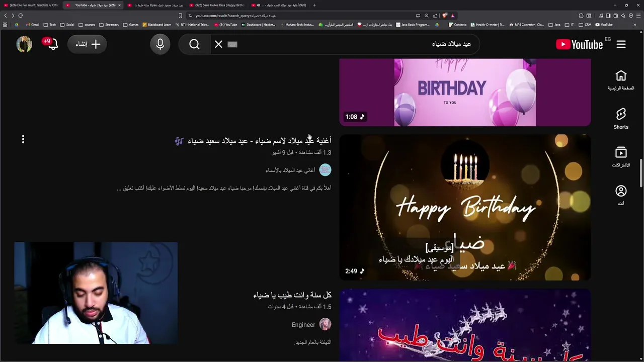Open the browser main menu button
The height and width of the screenshot is (362, 644).
[638, 16]
